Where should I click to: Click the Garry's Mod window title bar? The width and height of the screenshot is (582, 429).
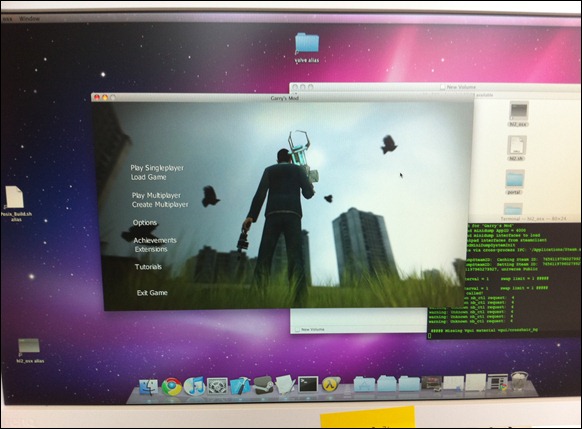click(x=283, y=98)
